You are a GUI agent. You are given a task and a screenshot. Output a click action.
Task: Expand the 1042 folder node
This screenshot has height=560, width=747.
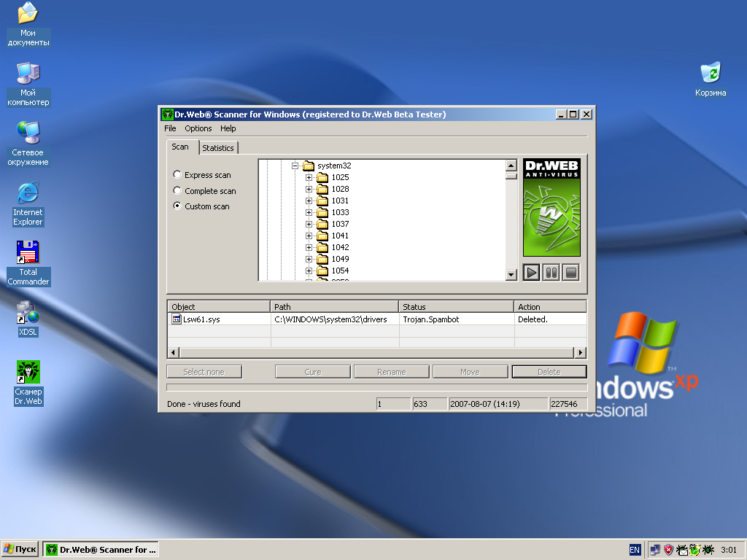(x=309, y=248)
